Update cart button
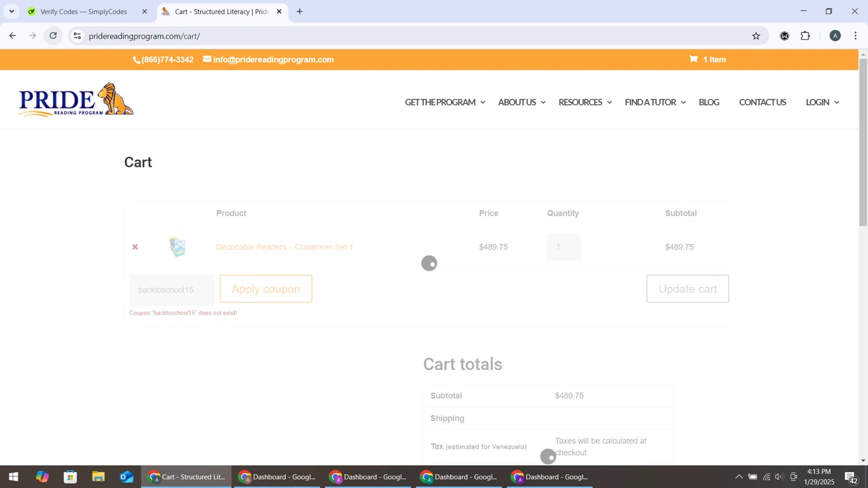This screenshot has height=488, width=868. [x=687, y=289]
